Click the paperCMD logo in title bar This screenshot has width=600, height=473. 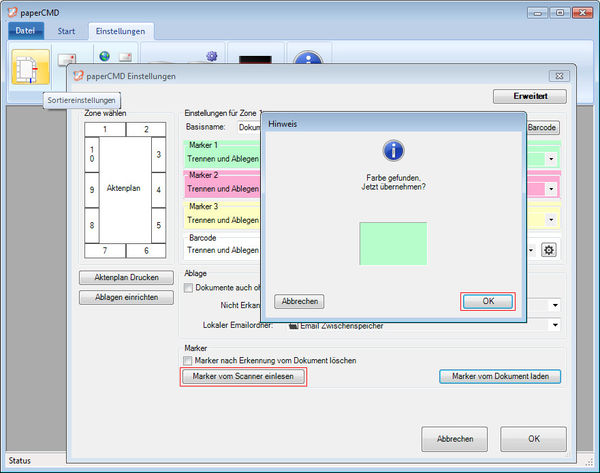click(x=13, y=12)
